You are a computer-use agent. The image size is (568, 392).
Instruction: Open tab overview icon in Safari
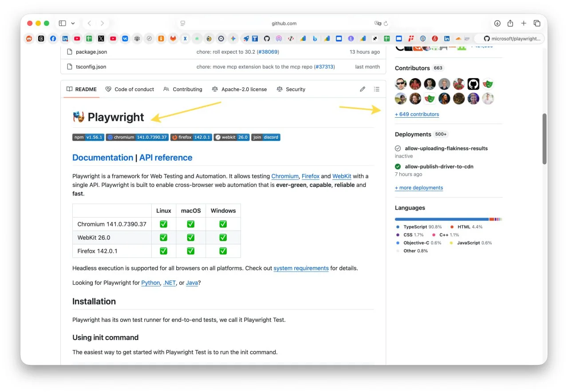coord(537,23)
